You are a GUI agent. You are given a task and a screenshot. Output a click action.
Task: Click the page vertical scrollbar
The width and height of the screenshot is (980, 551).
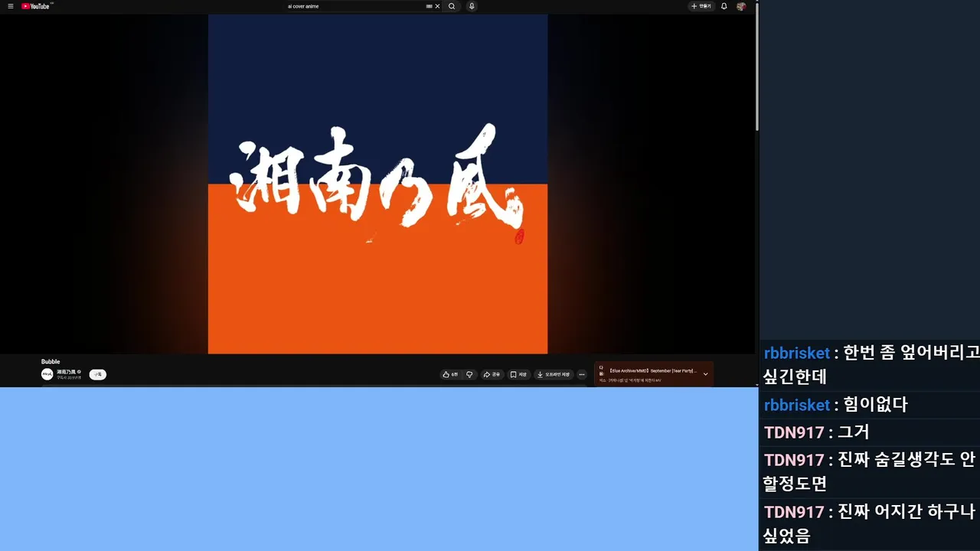click(757, 65)
